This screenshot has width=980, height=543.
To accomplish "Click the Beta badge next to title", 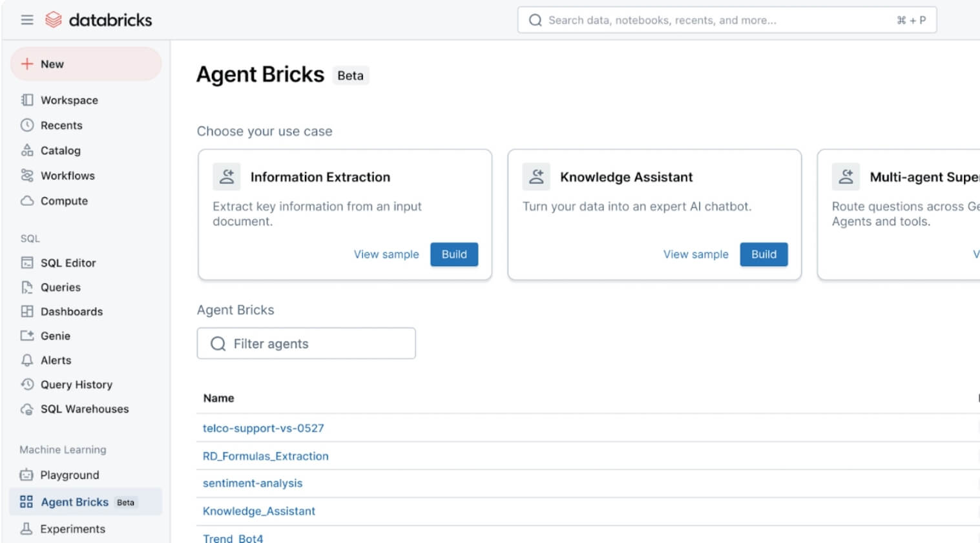I will point(350,76).
